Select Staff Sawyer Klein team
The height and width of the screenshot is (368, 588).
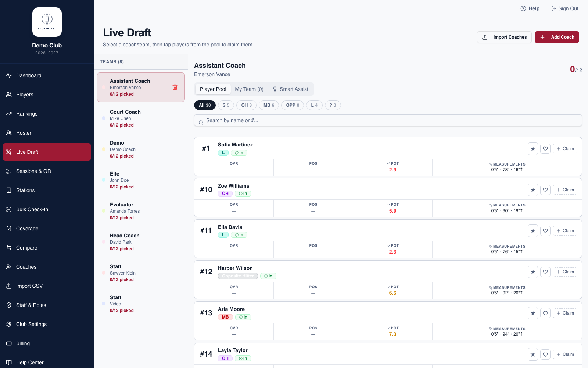pos(141,273)
